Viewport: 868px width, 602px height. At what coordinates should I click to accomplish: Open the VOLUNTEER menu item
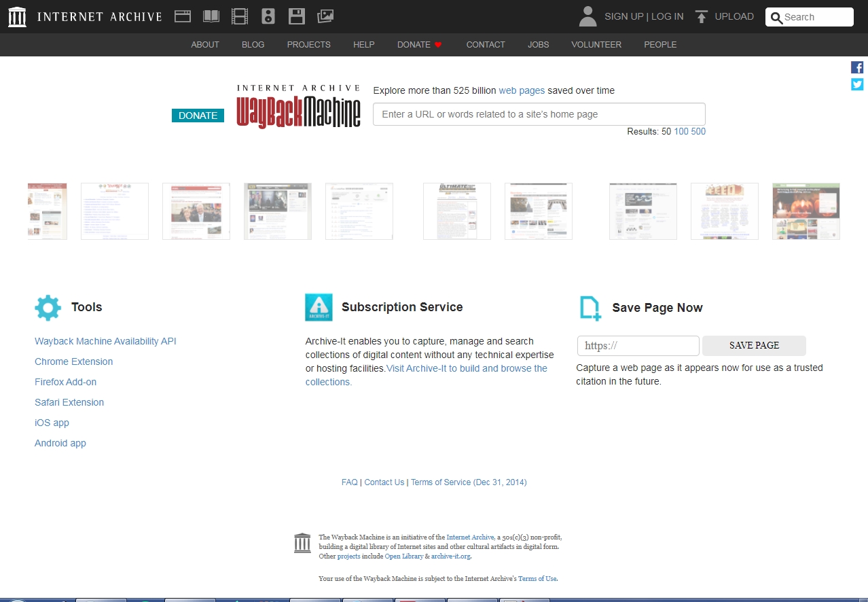coord(596,45)
